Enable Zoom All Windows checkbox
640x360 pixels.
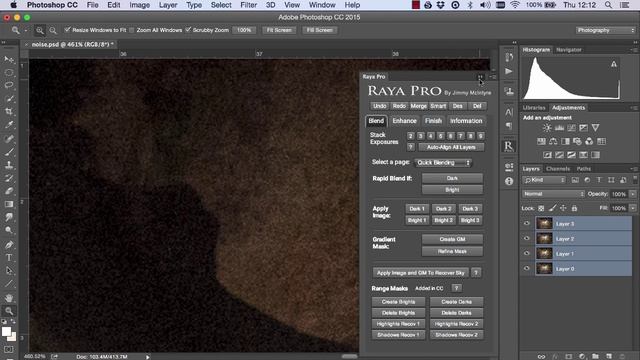pyautogui.click(x=131, y=30)
